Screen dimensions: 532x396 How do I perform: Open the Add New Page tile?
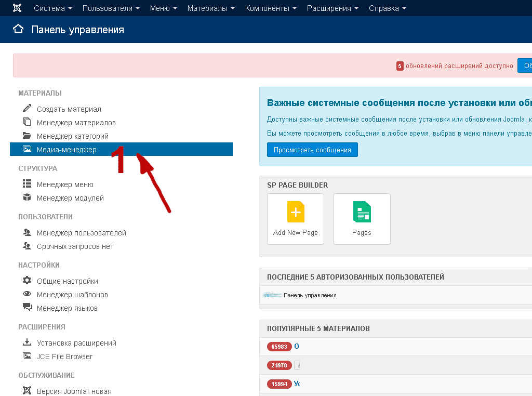(296, 219)
